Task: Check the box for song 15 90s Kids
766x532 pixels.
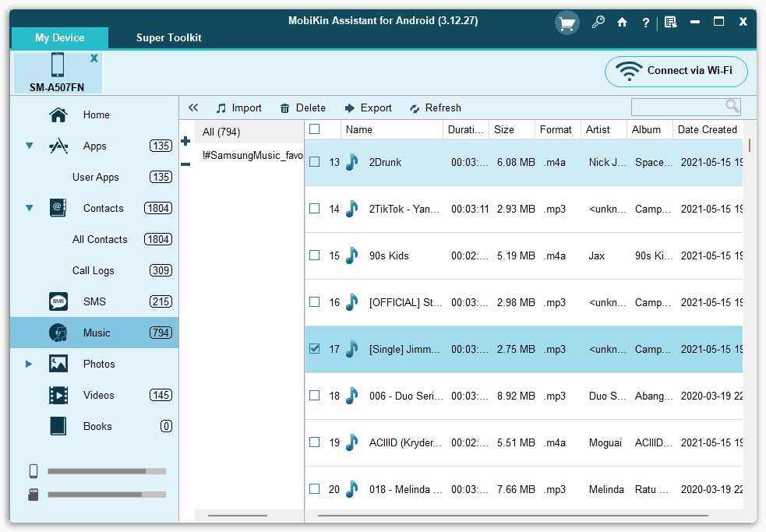Action: (315, 255)
